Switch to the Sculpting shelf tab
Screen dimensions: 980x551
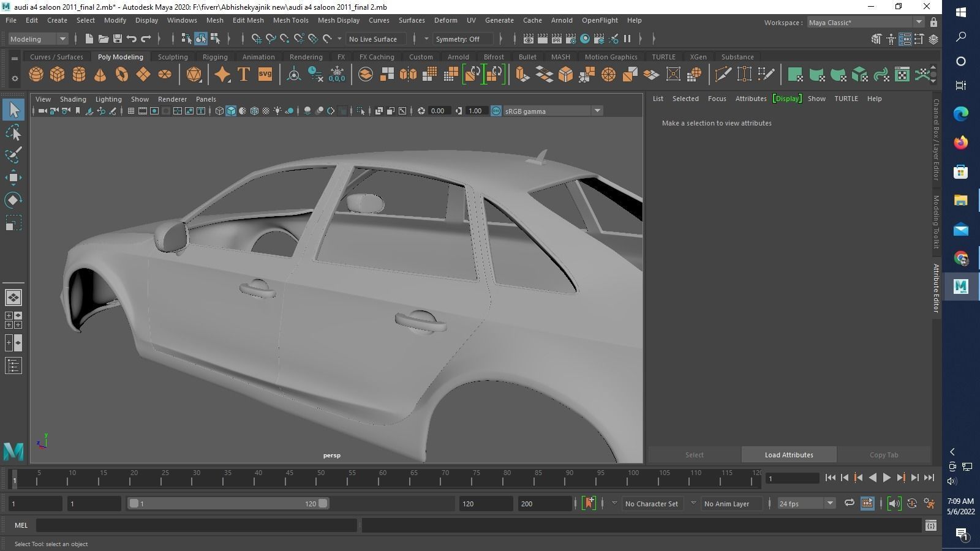[173, 57]
